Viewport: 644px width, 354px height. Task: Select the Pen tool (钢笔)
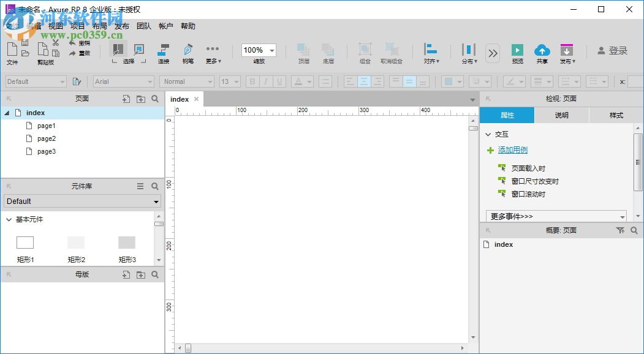pyautogui.click(x=188, y=50)
